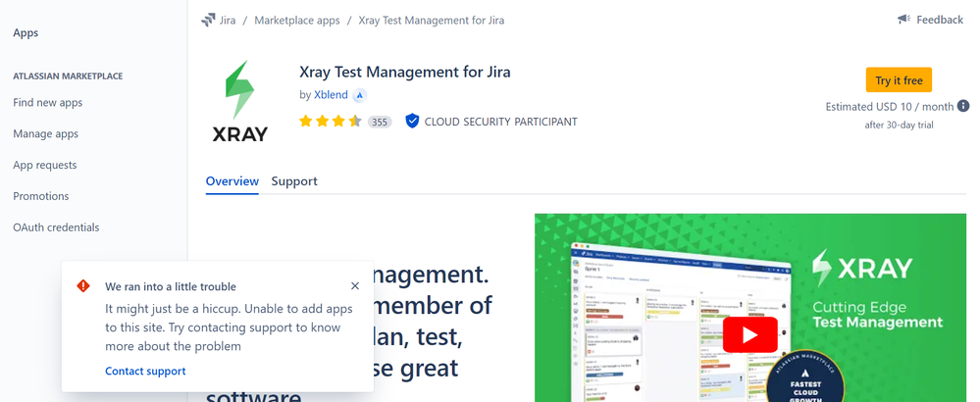The width and height of the screenshot is (980, 402).
Task: Switch to the Overview tab
Action: point(232,181)
